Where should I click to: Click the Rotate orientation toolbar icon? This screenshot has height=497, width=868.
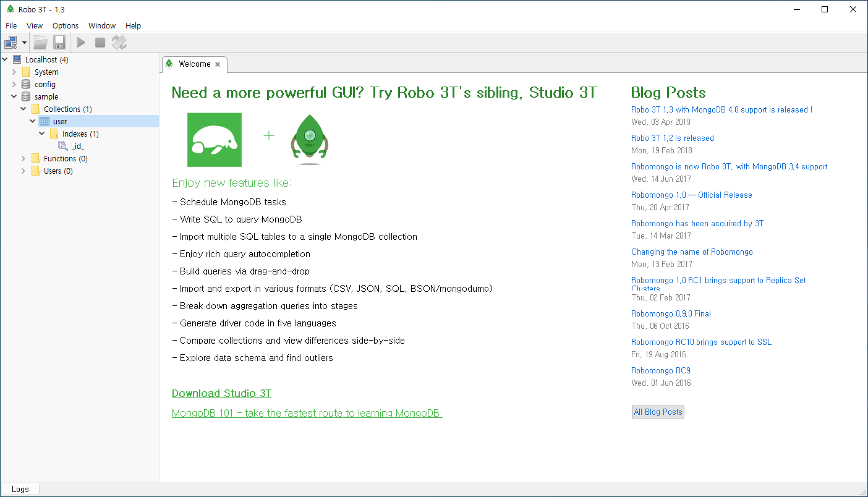[x=119, y=43]
